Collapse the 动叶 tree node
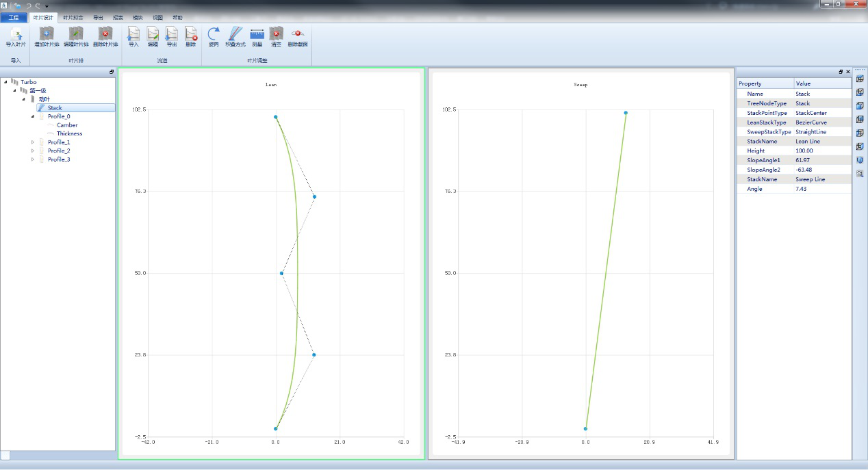 click(x=23, y=99)
